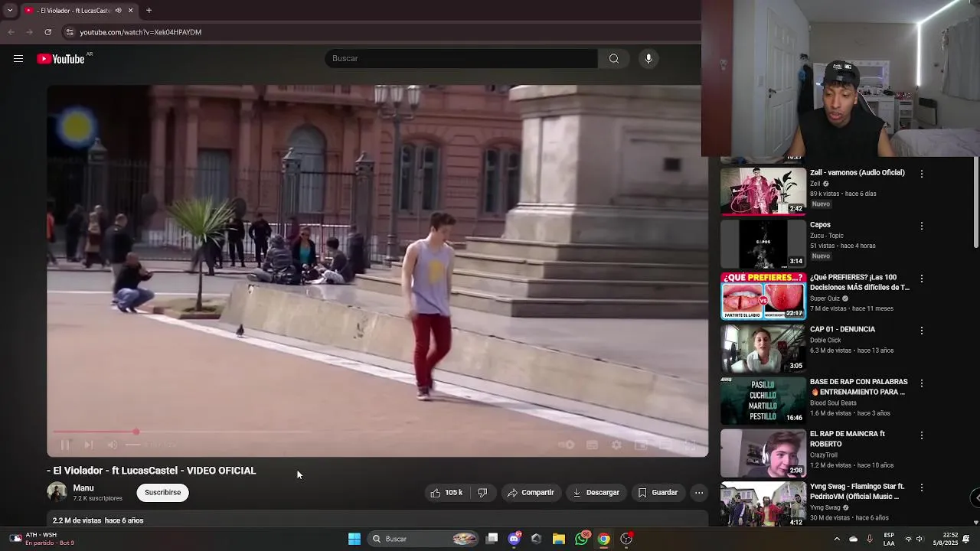
Task: Start voice search with the microphone
Action: 648,59
